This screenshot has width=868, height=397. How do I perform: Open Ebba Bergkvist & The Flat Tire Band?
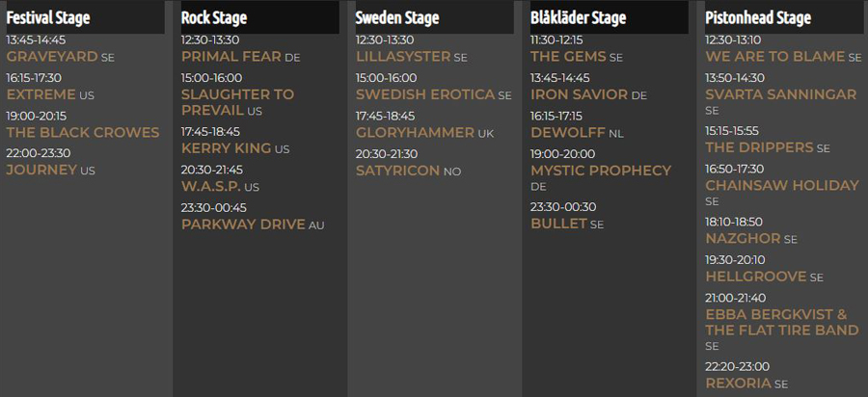(781, 322)
